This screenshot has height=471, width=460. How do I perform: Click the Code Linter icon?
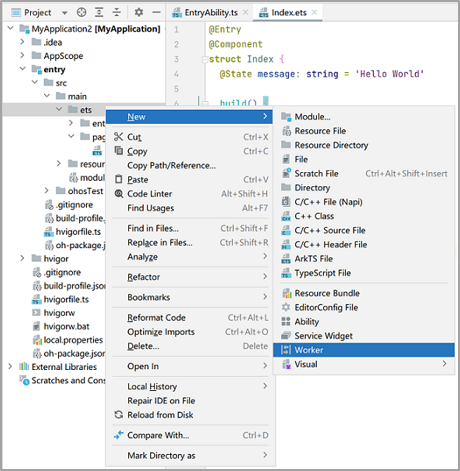click(x=119, y=194)
